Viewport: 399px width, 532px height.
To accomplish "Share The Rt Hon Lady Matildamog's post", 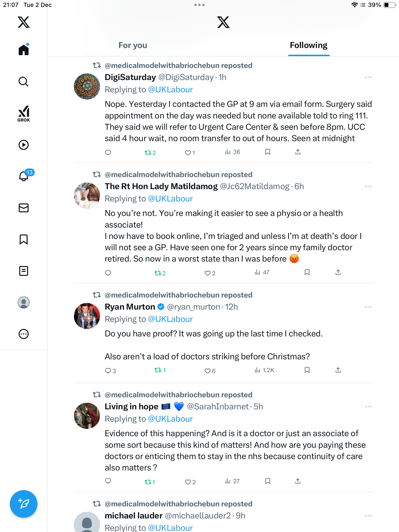I will click(x=338, y=272).
